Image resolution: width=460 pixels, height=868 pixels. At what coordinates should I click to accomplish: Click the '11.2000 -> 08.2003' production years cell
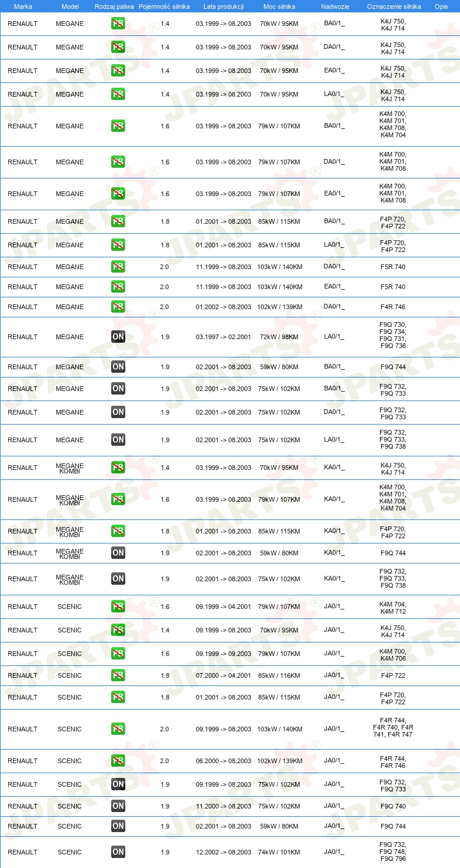(224, 806)
